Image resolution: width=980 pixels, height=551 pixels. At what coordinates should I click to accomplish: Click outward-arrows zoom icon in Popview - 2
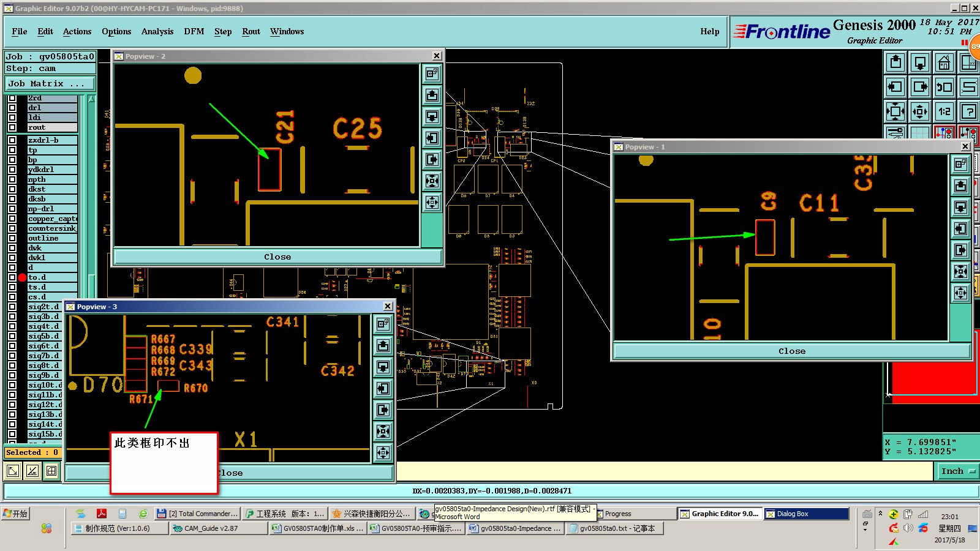pyautogui.click(x=432, y=203)
